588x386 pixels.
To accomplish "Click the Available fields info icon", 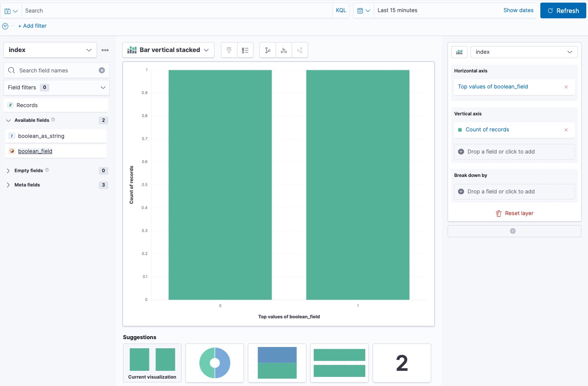I will 53,120.
